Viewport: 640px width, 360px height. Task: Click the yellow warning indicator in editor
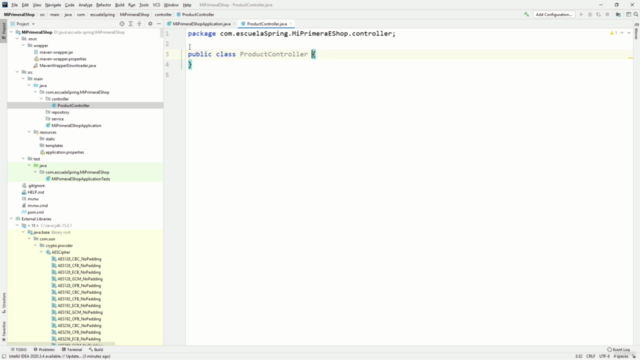pos(613,33)
